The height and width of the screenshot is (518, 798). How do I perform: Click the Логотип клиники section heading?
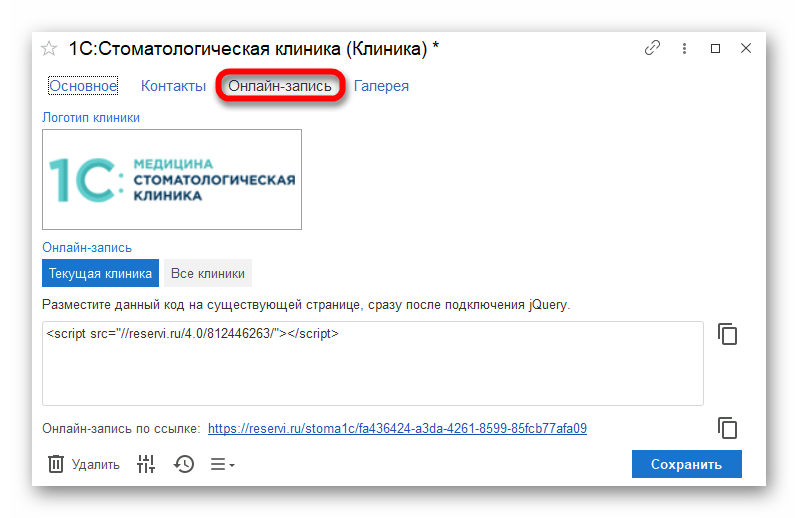(x=91, y=118)
